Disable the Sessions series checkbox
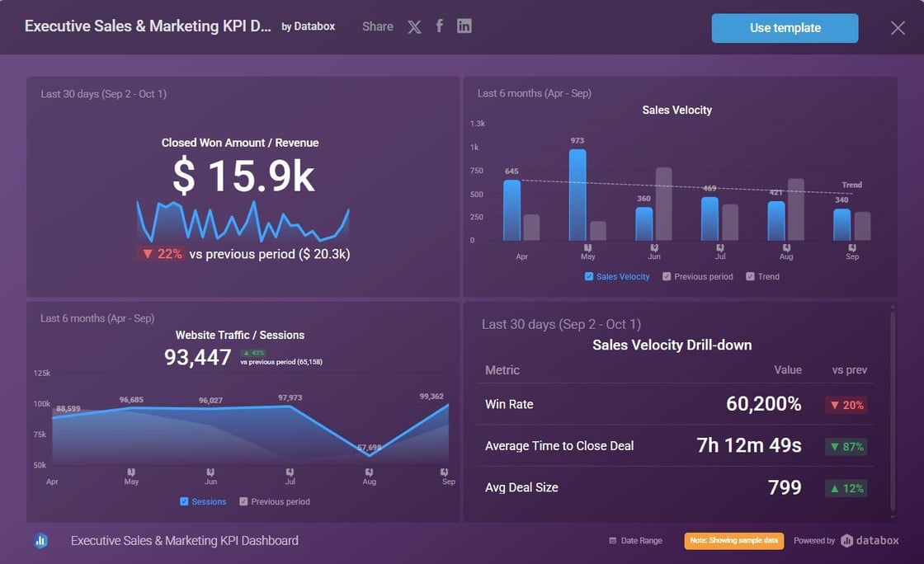 pos(184,501)
